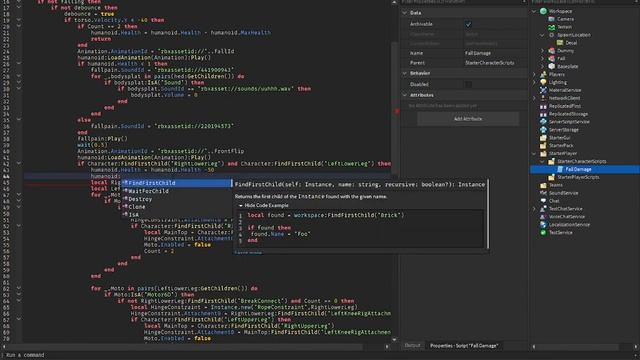Click the Workspace globe icon in Explorer

[x=543, y=11]
